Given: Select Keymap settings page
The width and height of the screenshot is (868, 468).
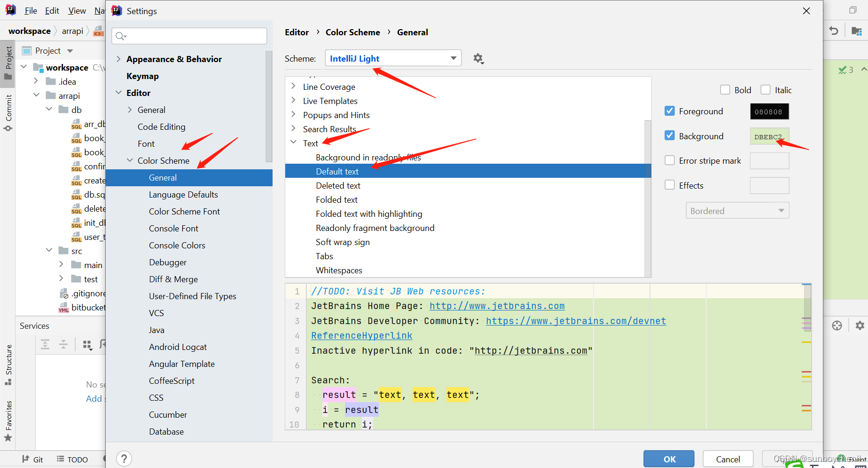Looking at the screenshot, I should (x=142, y=76).
